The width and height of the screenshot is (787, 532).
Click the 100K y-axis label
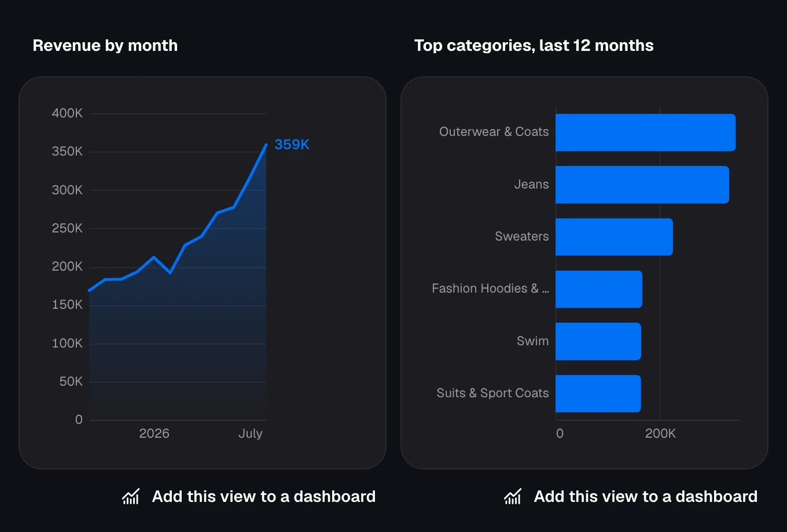[67, 343]
